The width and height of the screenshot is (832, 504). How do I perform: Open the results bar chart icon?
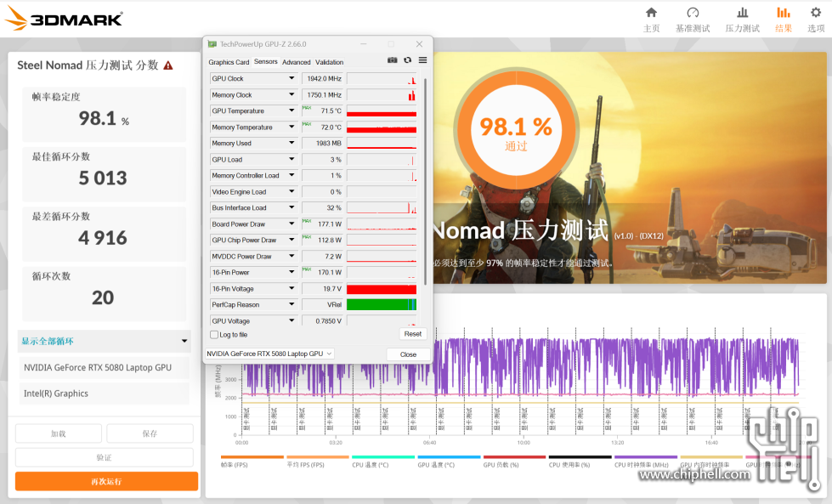coord(784,13)
